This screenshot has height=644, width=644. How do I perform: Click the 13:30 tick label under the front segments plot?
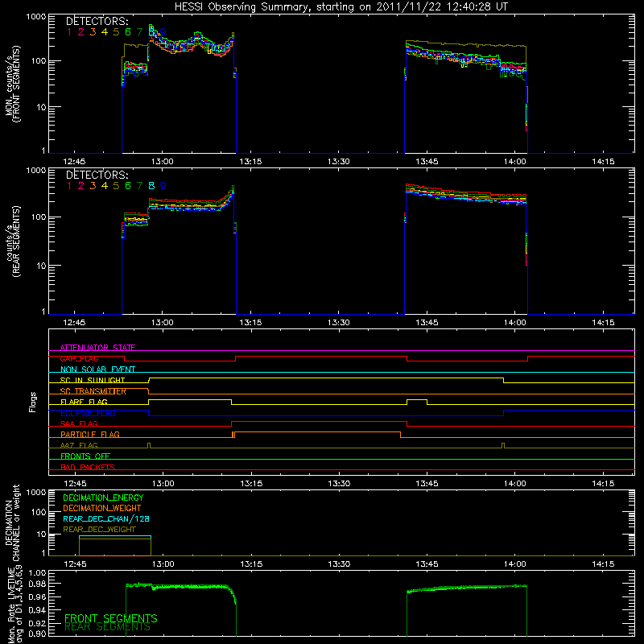[339, 162]
